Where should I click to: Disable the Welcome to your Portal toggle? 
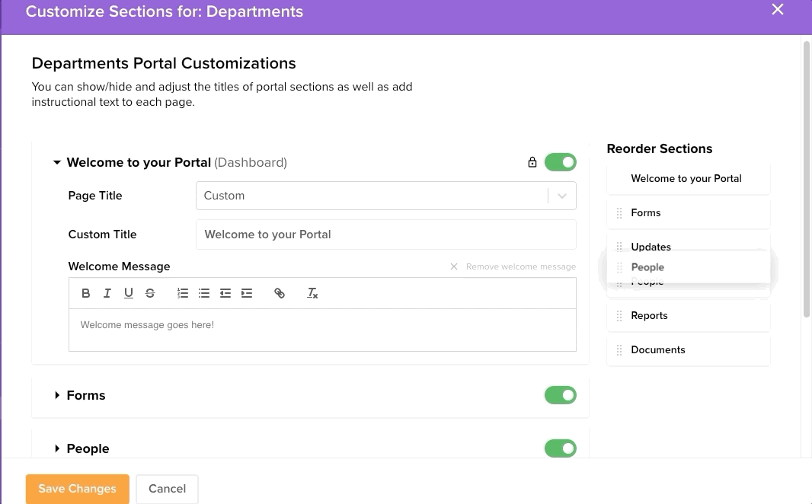coord(560,162)
